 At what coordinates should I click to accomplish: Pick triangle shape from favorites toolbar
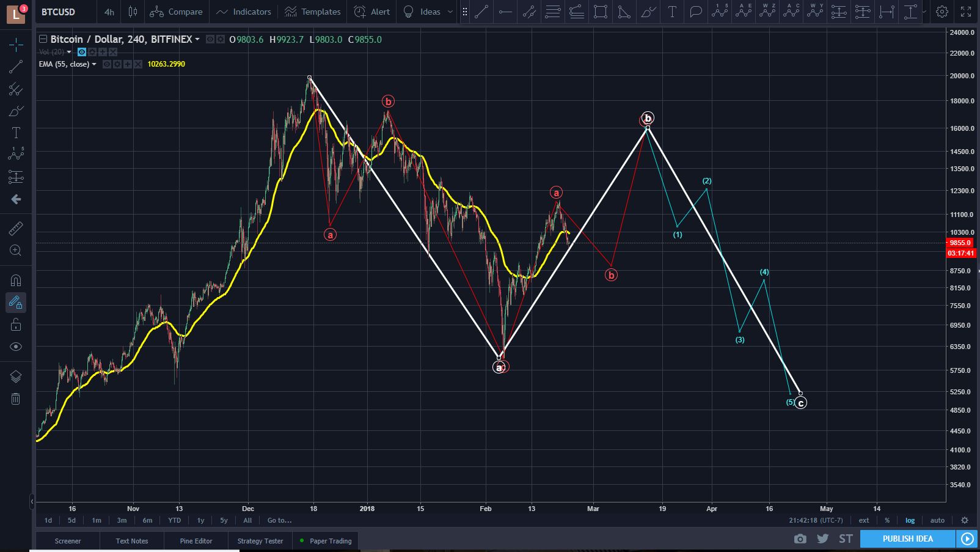[624, 12]
